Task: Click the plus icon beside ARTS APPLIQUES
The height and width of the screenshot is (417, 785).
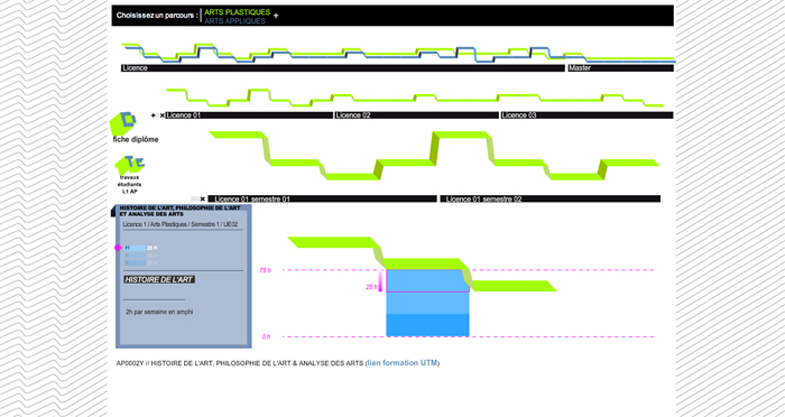Action: pos(276,16)
